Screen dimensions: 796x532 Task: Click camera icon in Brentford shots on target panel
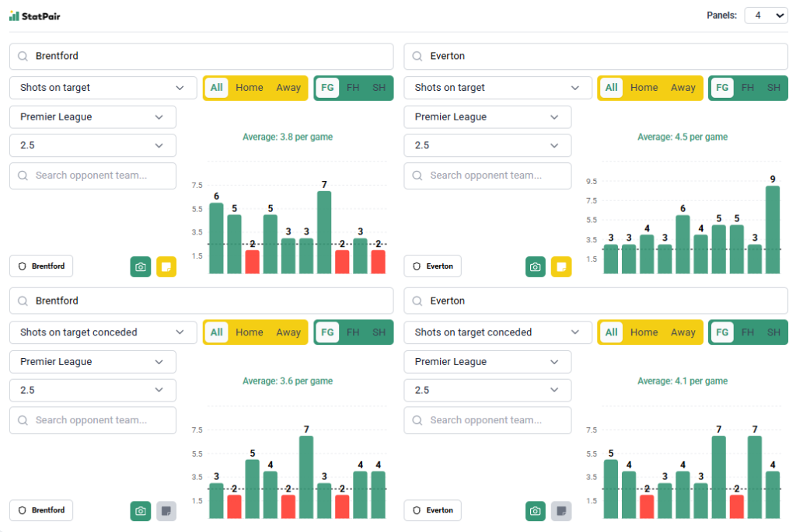(140, 266)
